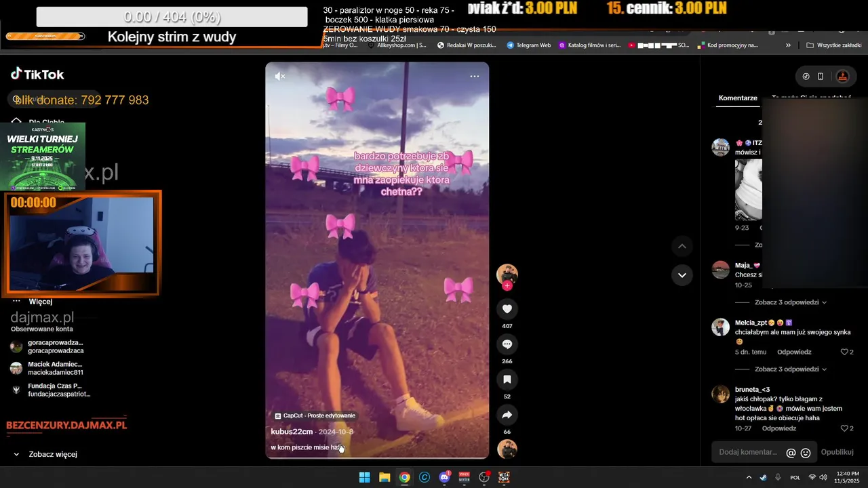The height and width of the screenshot is (488, 868).
Task: Open the Telegram Web bookmark
Action: pyautogui.click(x=528, y=45)
